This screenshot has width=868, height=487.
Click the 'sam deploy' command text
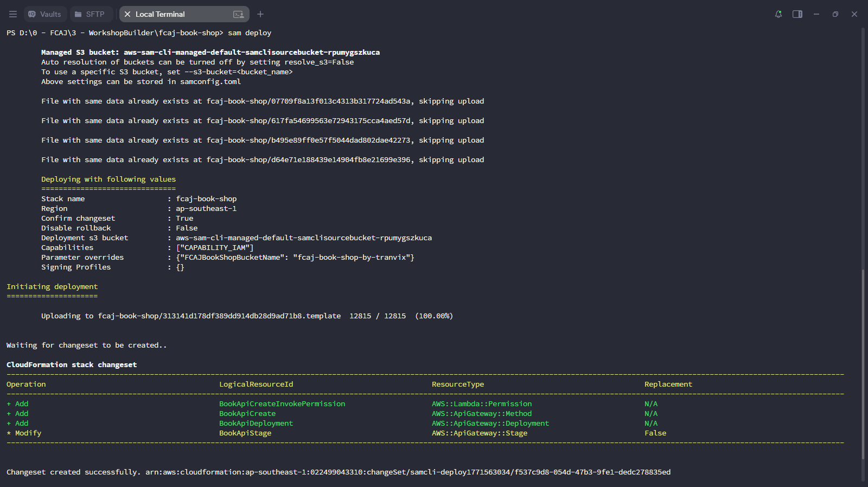[x=250, y=33]
